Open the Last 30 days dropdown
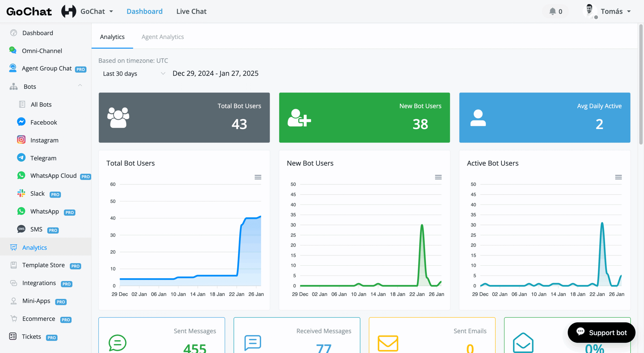Screen dimensions: 644x353 (134, 73)
